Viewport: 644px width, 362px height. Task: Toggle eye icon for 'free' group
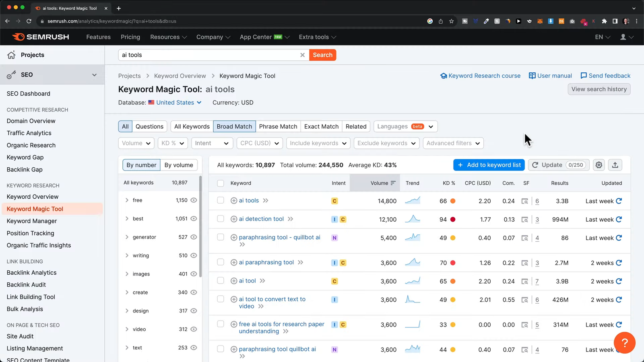coord(194,200)
